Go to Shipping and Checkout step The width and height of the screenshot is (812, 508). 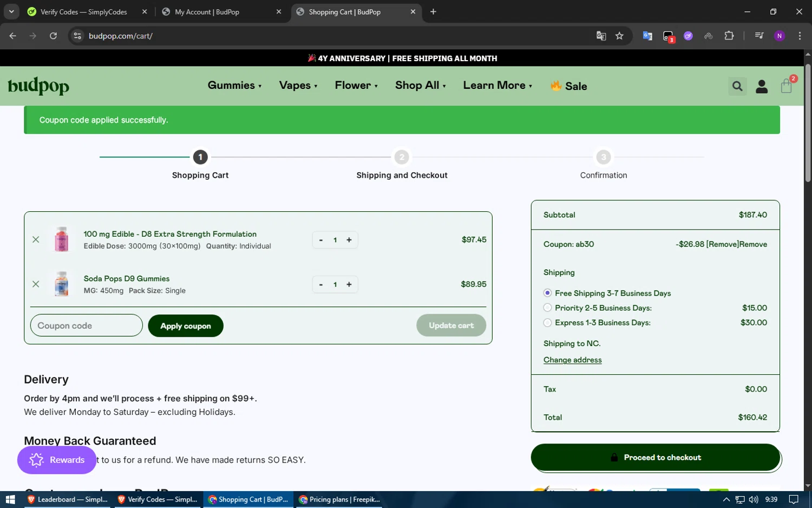coord(402,166)
